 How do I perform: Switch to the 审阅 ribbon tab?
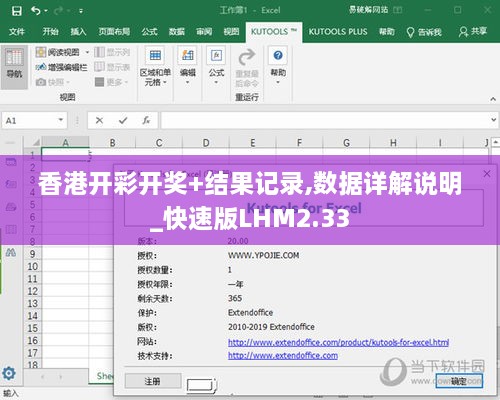[x=204, y=32]
